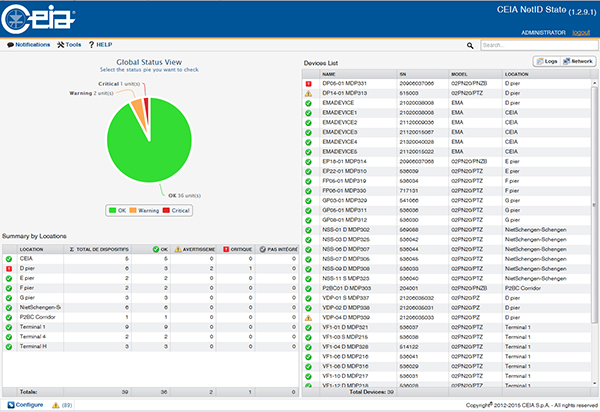Sort summary by LOCATION column header
600x412 pixels.
(40, 249)
